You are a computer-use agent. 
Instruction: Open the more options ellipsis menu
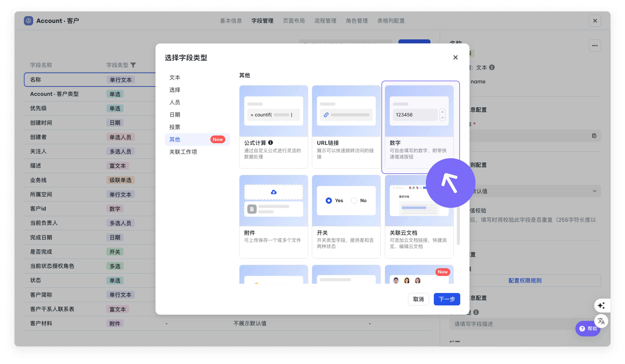595,46
